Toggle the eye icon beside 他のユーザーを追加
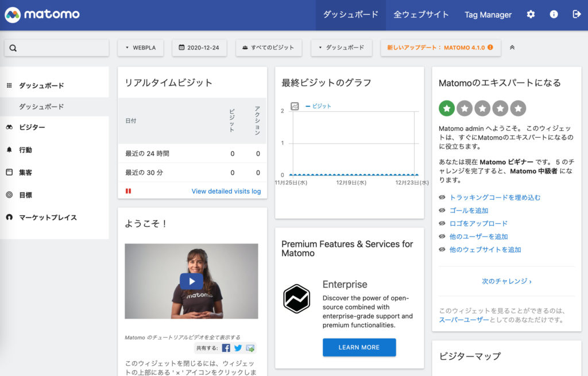This screenshot has height=376, width=588. [442, 237]
